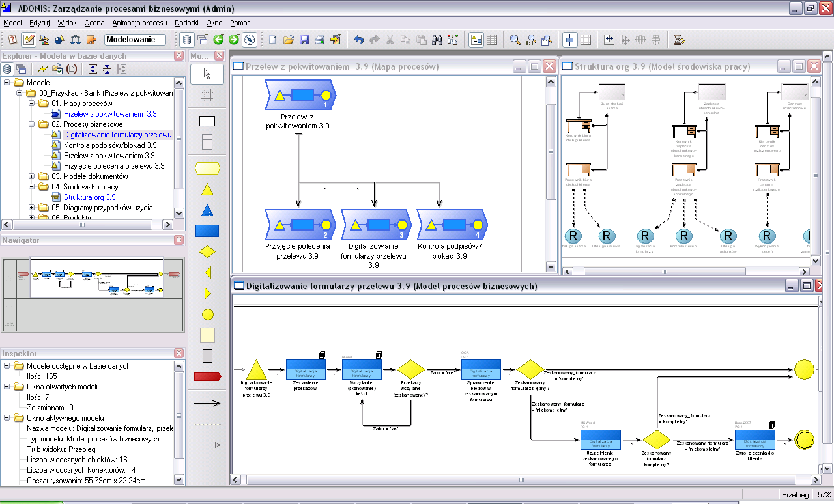This screenshot has width=834, height=504.
Task: Click the Evaluation balance-scale component icon
Action: (x=75, y=40)
